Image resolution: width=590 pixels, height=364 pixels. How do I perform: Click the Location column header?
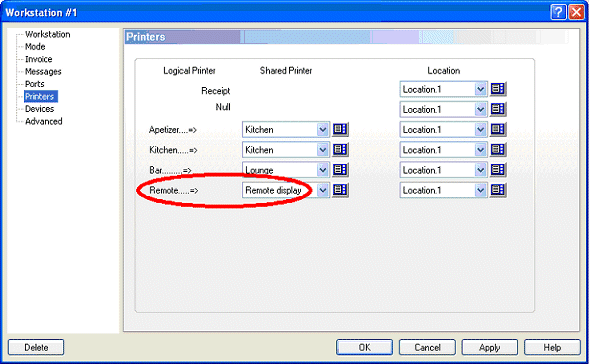pos(443,71)
